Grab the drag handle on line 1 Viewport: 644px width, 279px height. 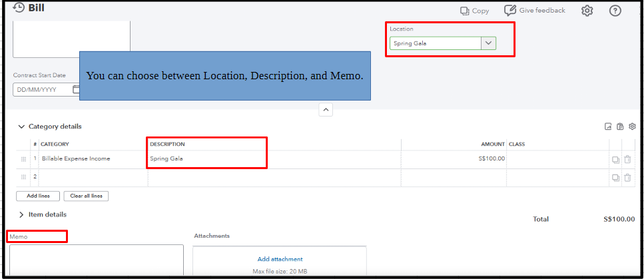pos(24,159)
